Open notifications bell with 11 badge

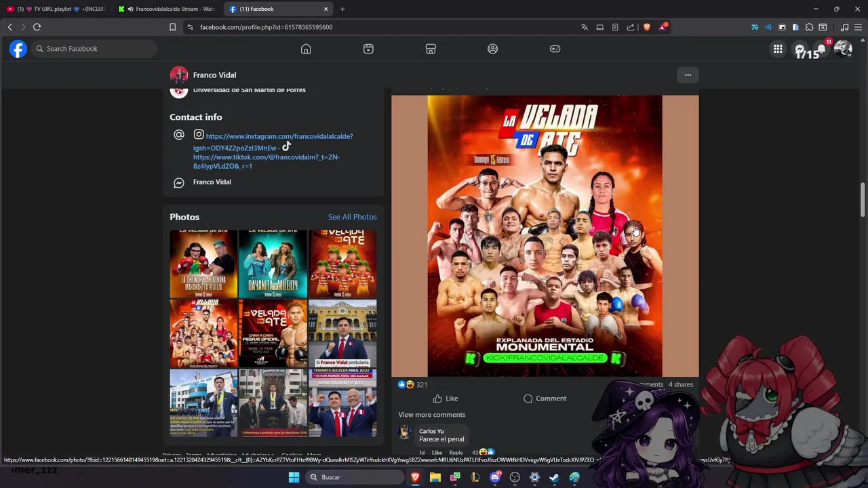(x=821, y=49)
